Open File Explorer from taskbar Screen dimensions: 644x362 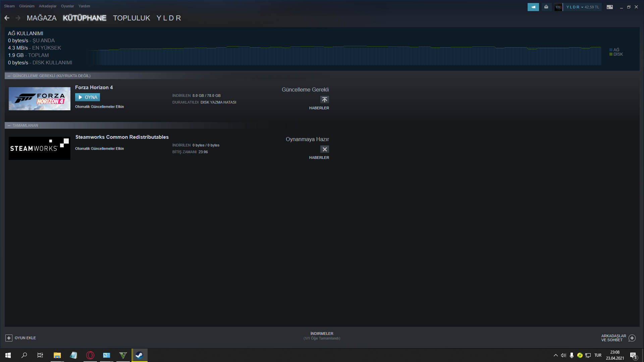point(57,355)
